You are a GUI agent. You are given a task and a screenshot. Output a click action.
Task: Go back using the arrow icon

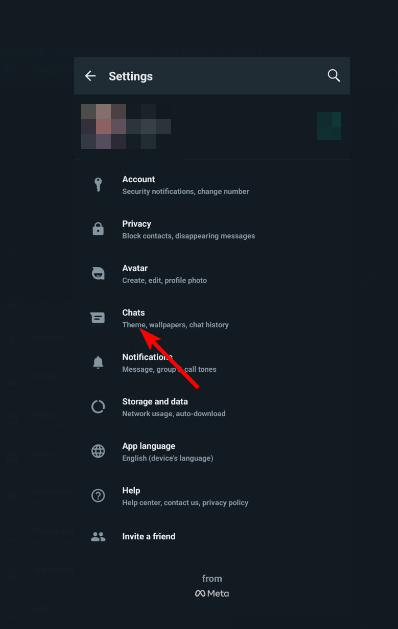pyautogui.click(x=90, y=76)
